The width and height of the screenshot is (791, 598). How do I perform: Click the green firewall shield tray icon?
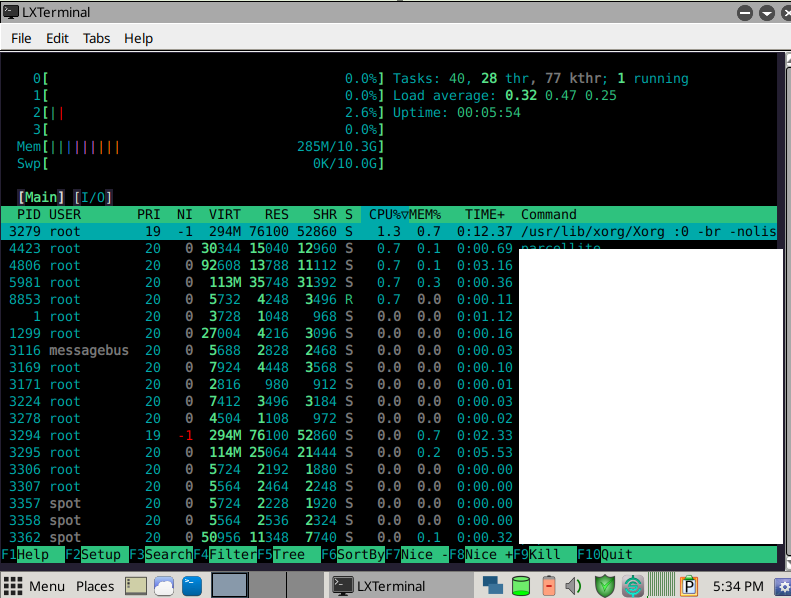pos(604,586)
